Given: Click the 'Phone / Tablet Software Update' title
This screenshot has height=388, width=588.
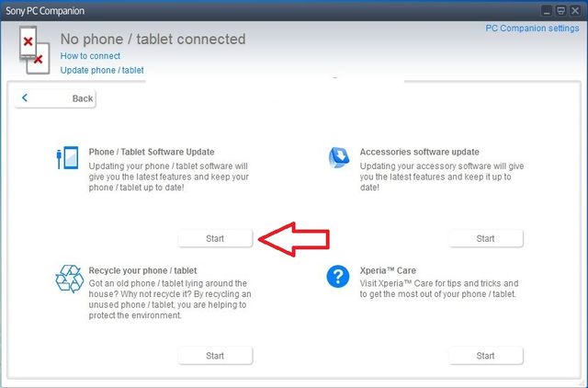Looking at the screenshot, I should [152, 152].
